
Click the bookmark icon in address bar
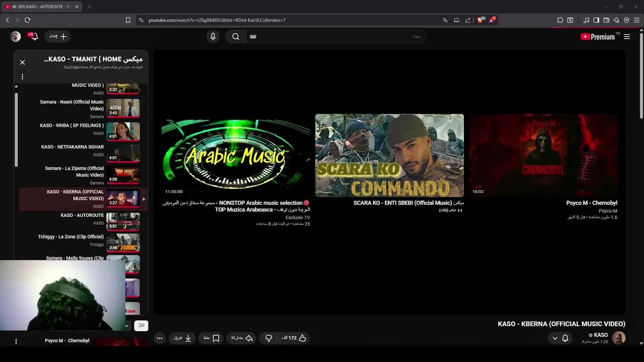pyautogui.click(x=128, y=20)
